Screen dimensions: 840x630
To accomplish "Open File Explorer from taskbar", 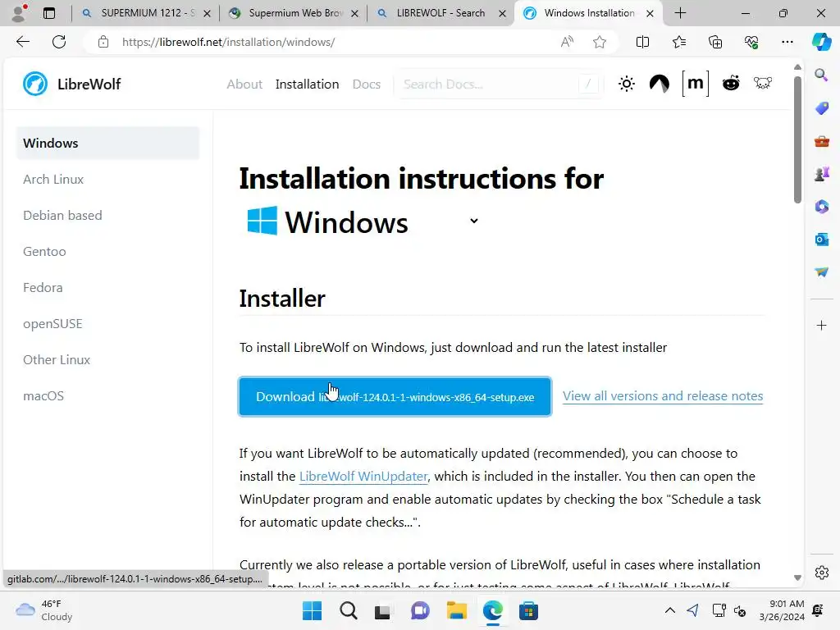I will click(x=456, y=610).
